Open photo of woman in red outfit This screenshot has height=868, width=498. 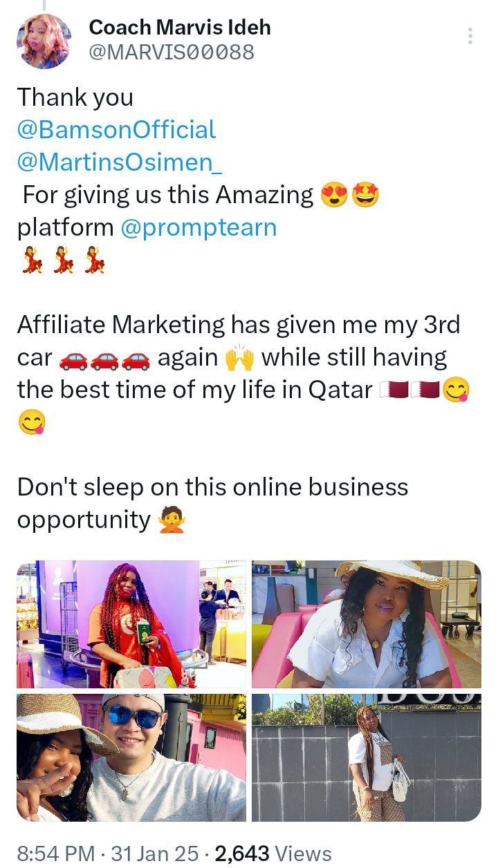[x=131, y=624]
